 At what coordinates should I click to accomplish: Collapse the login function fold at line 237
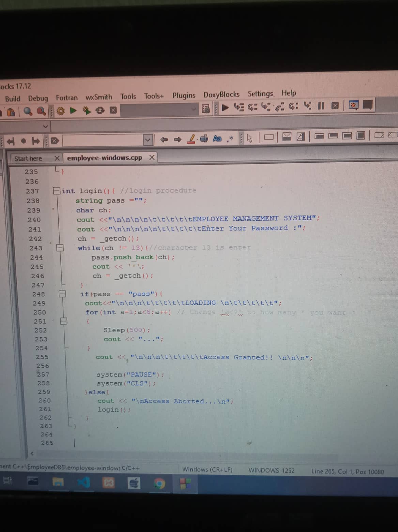(x=57, y=191)
